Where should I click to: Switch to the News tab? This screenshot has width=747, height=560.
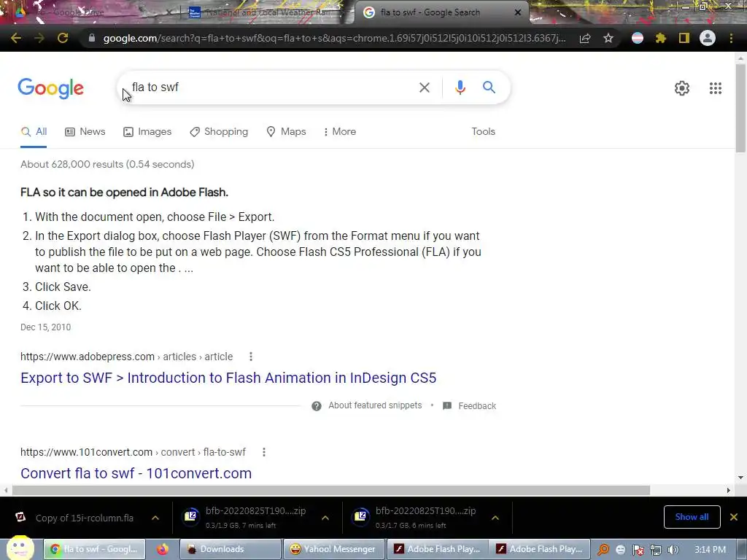tap(85, 132)
